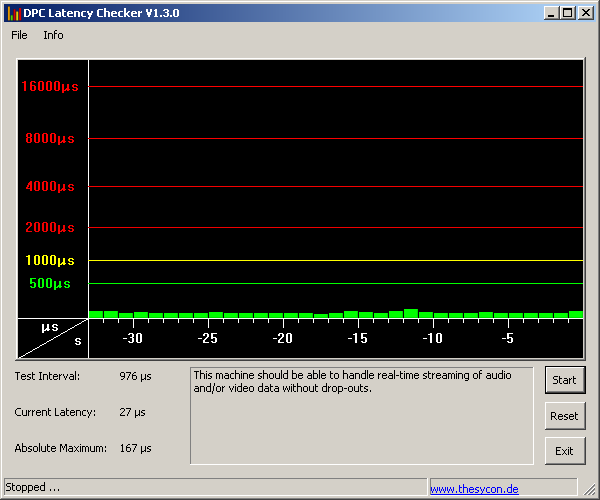Click the Reset button
The width and height of the screenshot is (600, 500).
pos(564,415)
